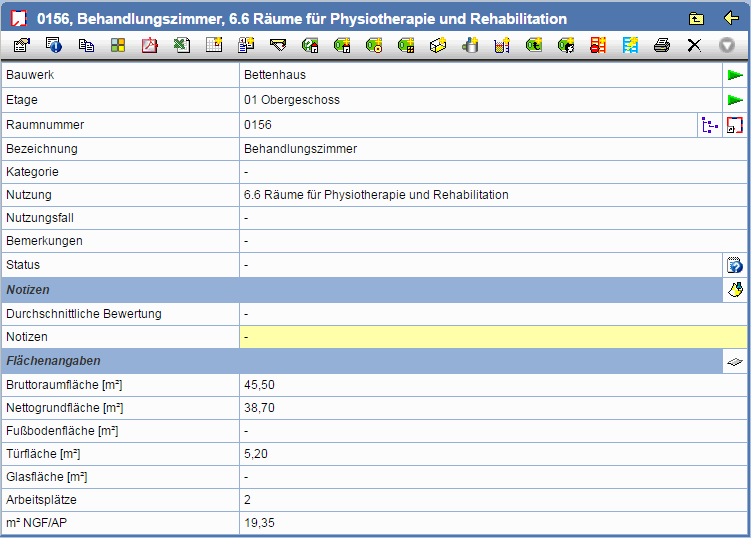
Task: Select the Raumnummer value 0156
Action: [x=258, y=125]
